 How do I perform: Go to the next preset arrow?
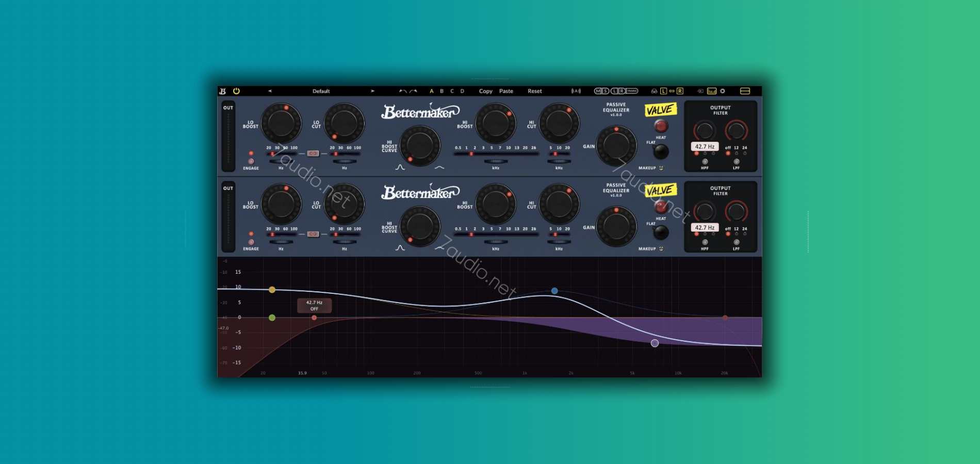tap(372, 91)
